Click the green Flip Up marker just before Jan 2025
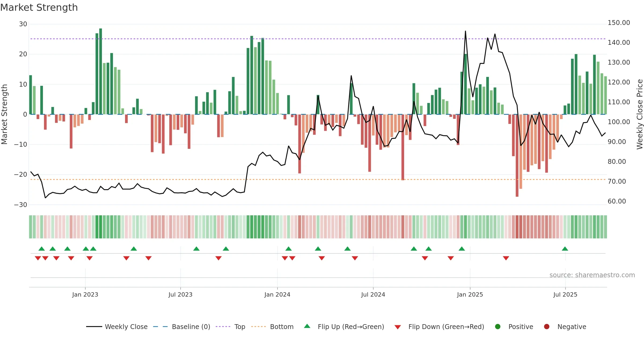The image size is (644, 362). (462, 249)
